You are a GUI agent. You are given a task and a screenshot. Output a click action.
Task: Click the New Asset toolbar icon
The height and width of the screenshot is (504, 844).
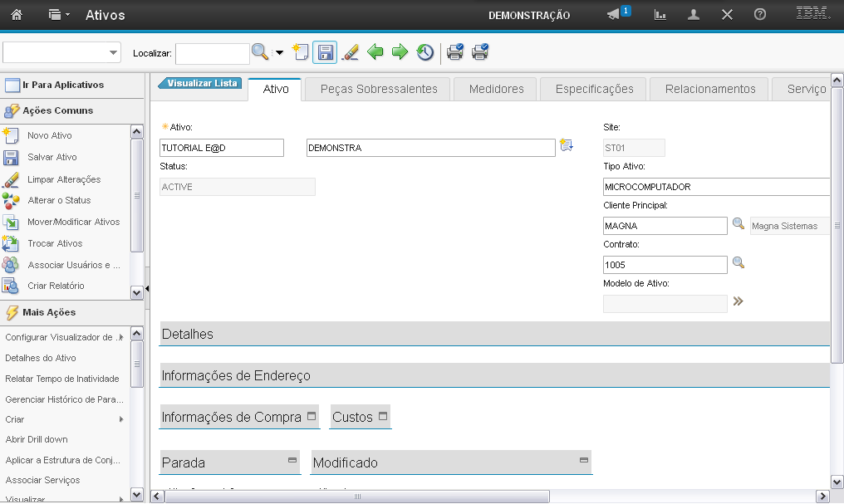(301, 52)
